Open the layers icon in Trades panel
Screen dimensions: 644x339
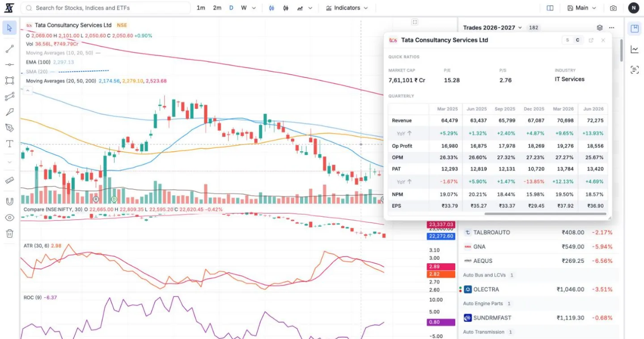click(x=600, y=28)
